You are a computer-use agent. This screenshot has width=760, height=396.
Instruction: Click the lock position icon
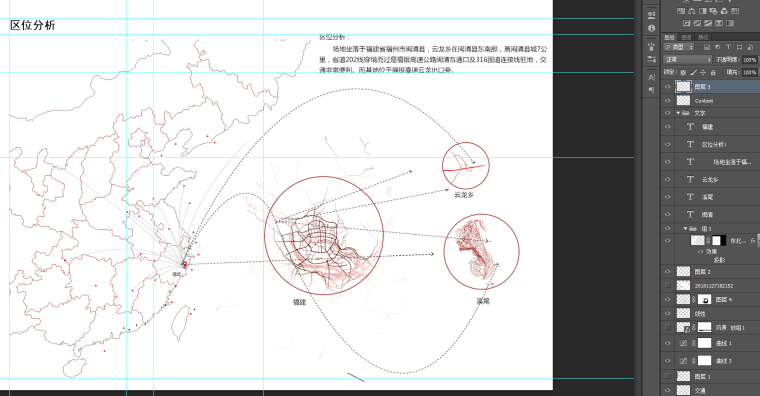(703, 72)
